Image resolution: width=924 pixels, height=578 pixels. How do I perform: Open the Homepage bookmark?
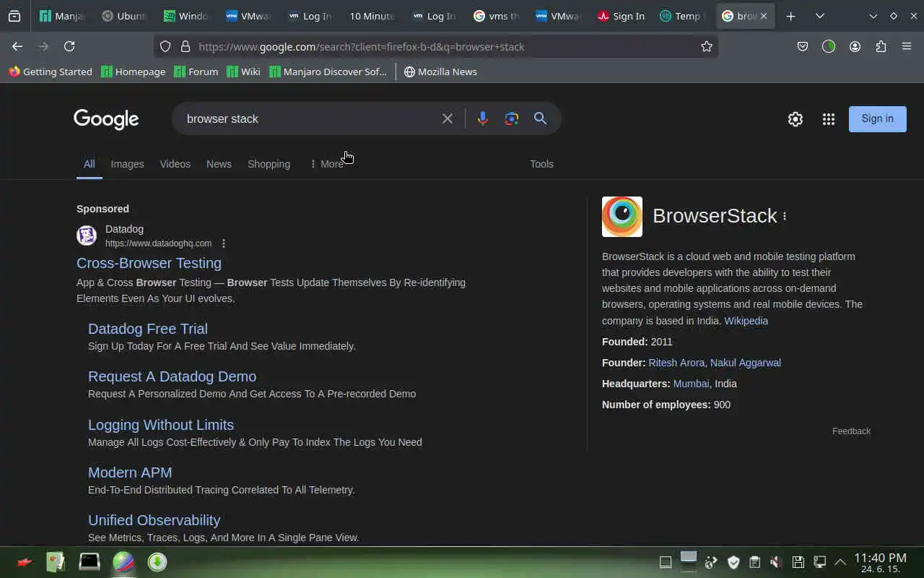(x=133, y=72)
